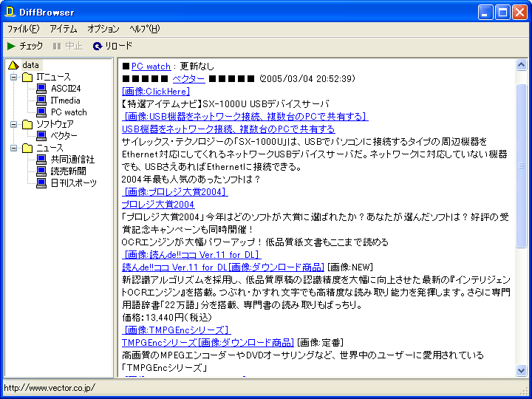This screenshot has height=399, width=532.
Task: Open the アイテム menu
Action: (x=63, y=29)
